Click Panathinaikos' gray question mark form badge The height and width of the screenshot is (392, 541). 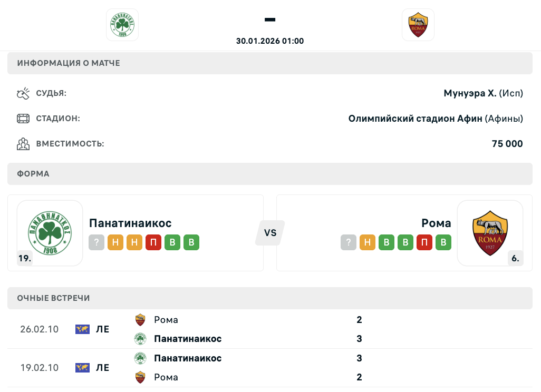tap(96, 242)
